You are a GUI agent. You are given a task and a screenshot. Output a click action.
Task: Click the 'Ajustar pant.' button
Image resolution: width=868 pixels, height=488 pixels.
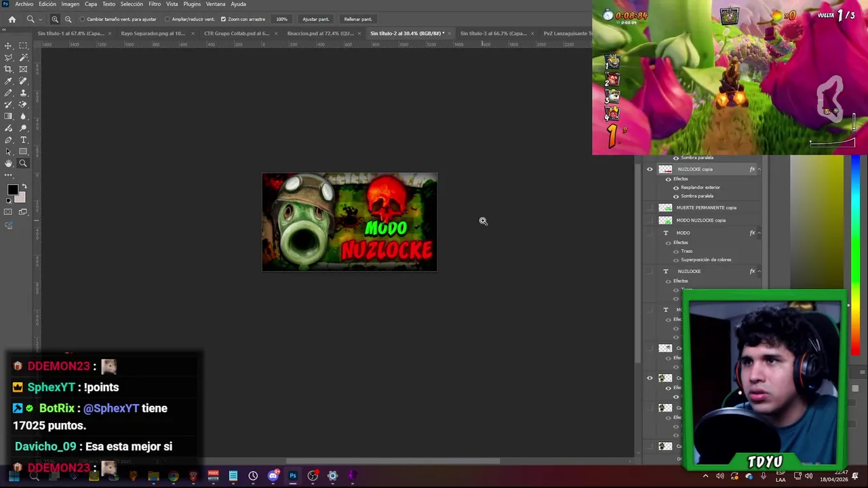click(x=315, y=19)
